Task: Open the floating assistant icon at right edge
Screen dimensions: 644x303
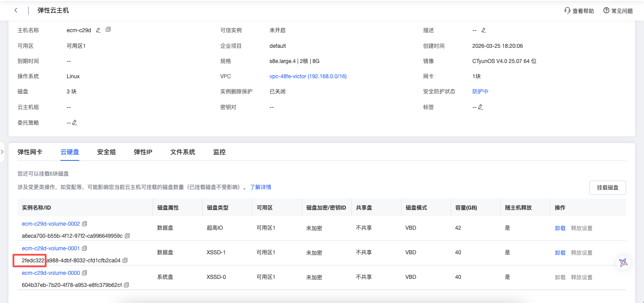Action: (x=623, y=262)
